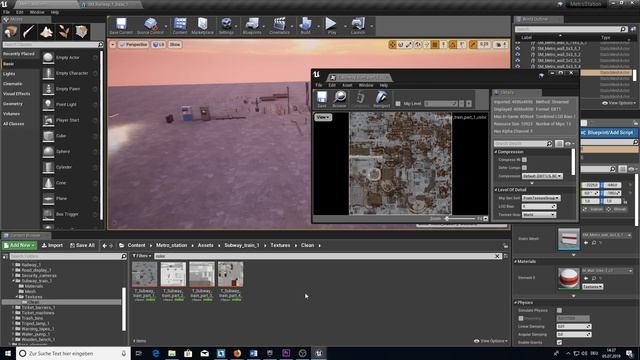Toggle visibility eye of SM_Metro_wall_5x3_5_3 row

(518, 60)
